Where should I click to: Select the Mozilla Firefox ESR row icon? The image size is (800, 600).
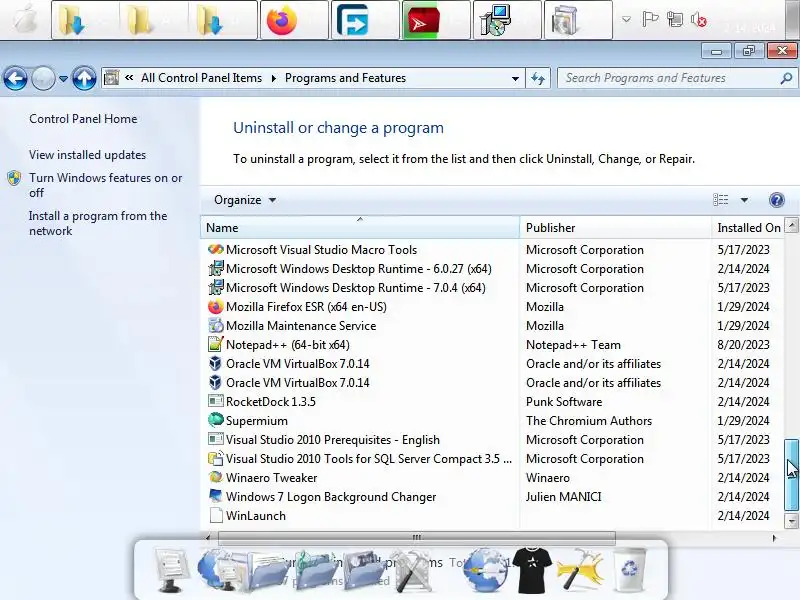click(216, 307)
